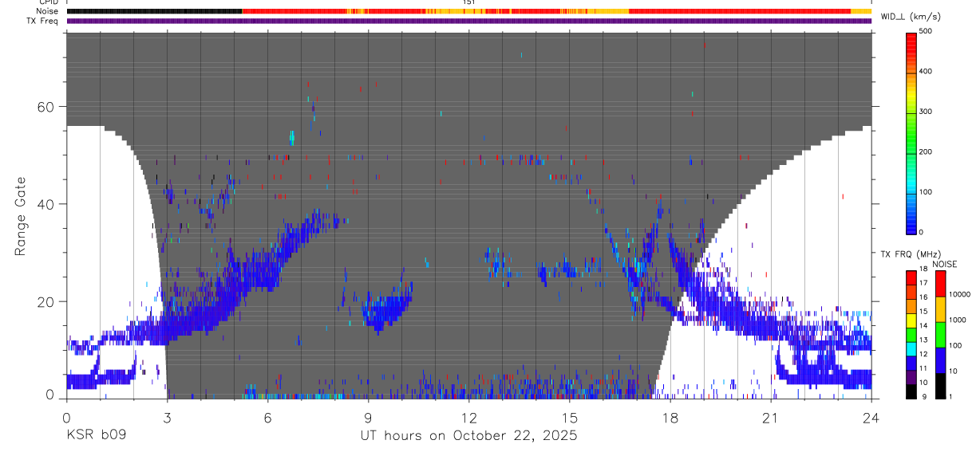Image resolution: width=980 pixels, height=452 pixels.
Task: Select the "400" tick on width colorbar
Action: (927, 72)
